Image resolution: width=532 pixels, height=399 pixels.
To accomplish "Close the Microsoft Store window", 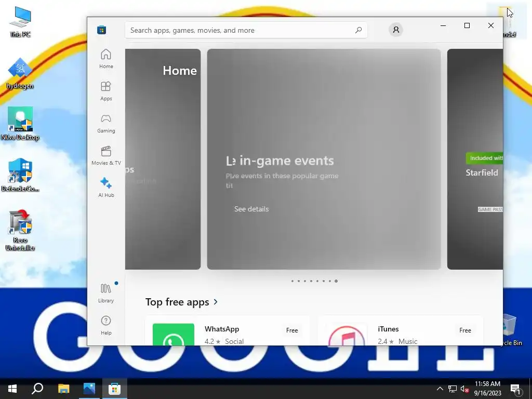I will pyautogui.click(x=490, y=25).
